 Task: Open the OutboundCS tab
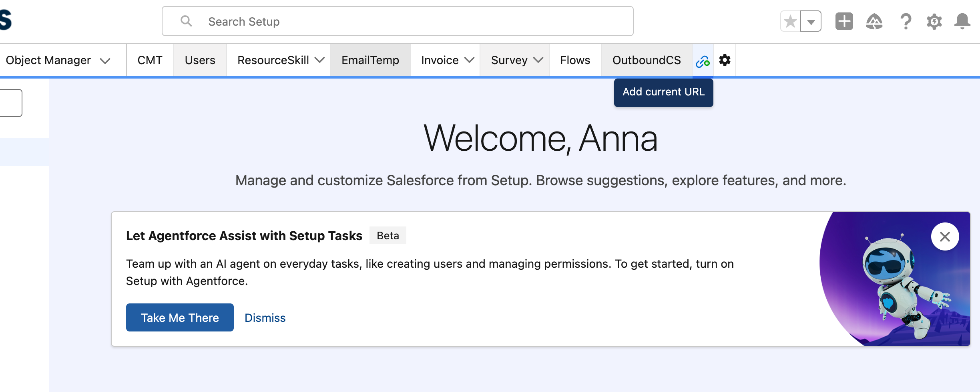[647, 60]
